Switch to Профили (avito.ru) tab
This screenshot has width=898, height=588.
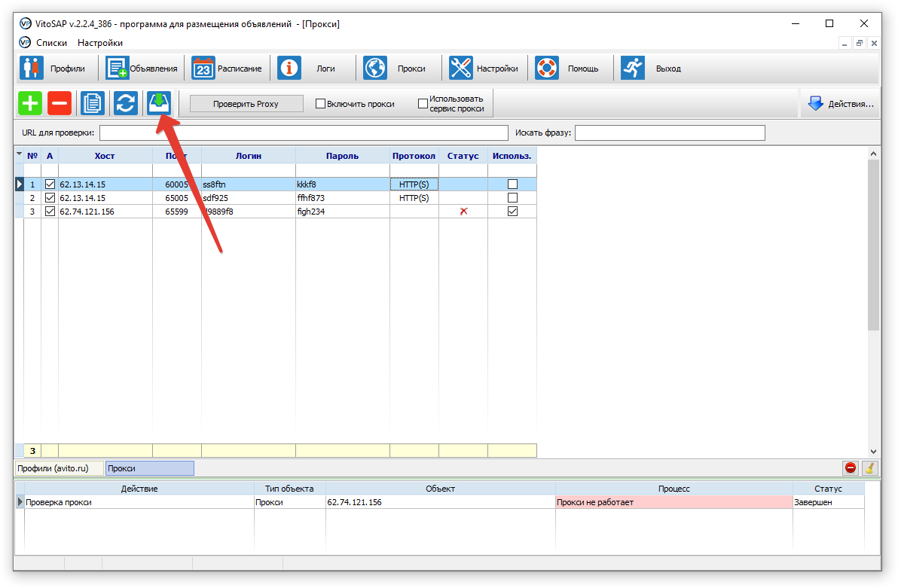(x=53, y=468)
